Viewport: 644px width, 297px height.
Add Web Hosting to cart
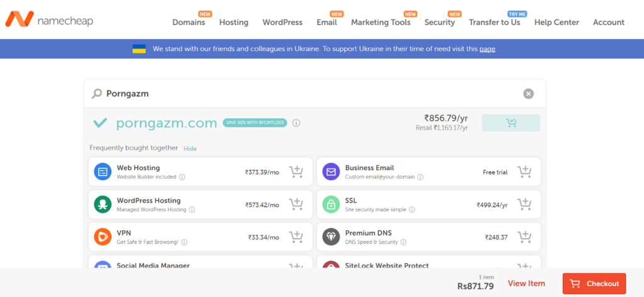[x=296, y=172]
